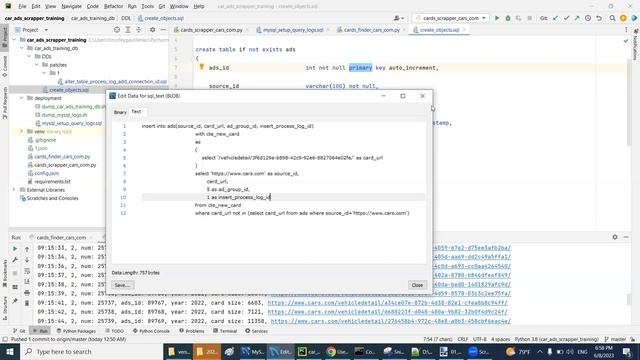Open Search Everywhere magnifier icon
The image size is (640, 360).
612,18
